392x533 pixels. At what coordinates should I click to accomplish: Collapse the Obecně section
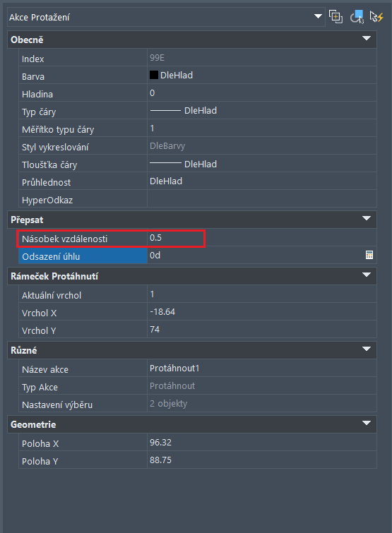[367, 38]
